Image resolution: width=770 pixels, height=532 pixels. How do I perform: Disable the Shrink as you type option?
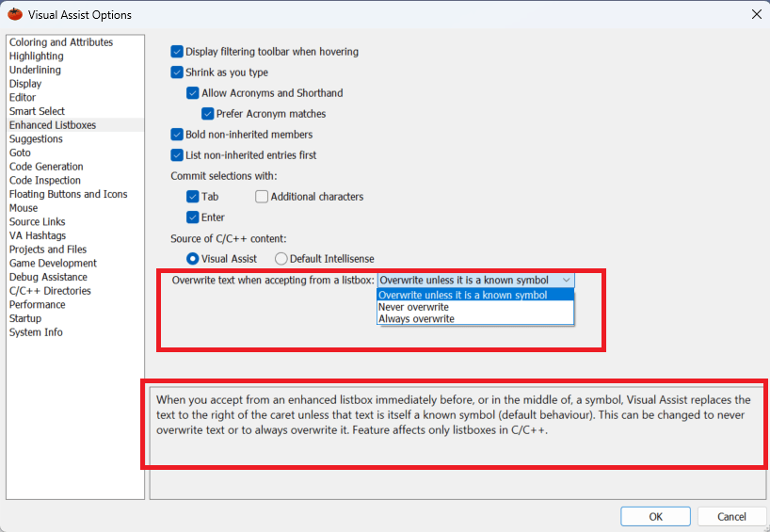177,73
